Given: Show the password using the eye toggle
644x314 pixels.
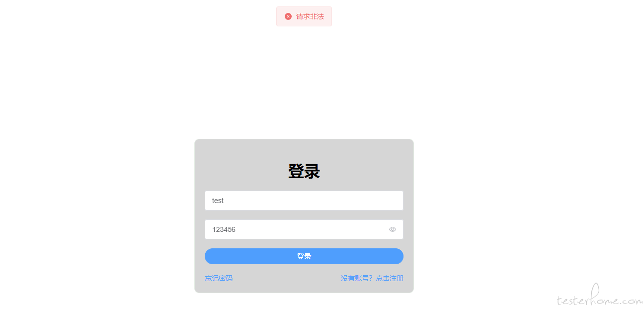Looking at the screenshot, I should point(393,229).
